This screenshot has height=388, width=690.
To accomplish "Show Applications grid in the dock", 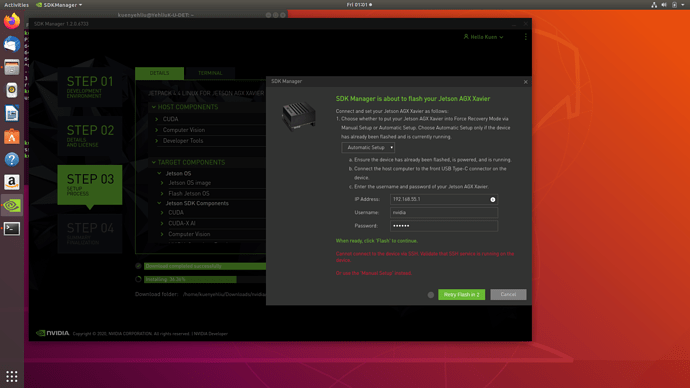I will (12, 376).
